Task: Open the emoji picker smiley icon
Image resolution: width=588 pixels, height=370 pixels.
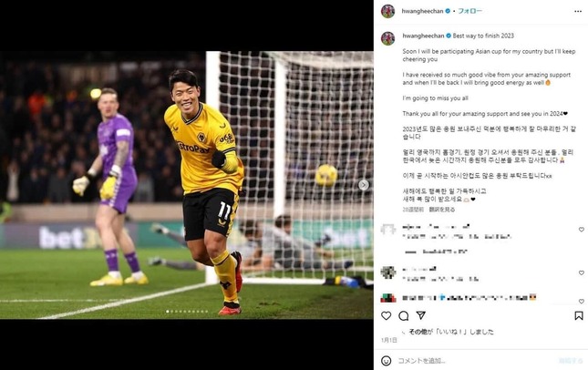Action: pos(386,361)
